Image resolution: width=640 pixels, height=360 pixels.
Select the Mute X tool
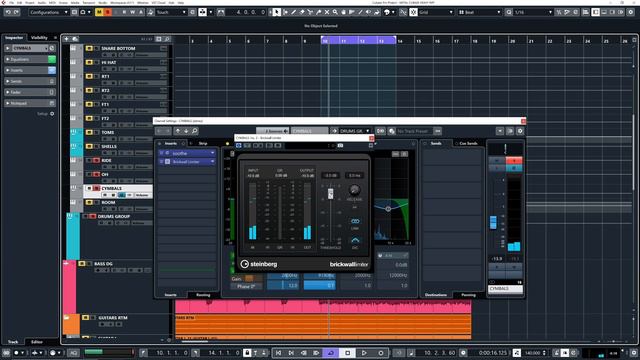pos(327,12)
